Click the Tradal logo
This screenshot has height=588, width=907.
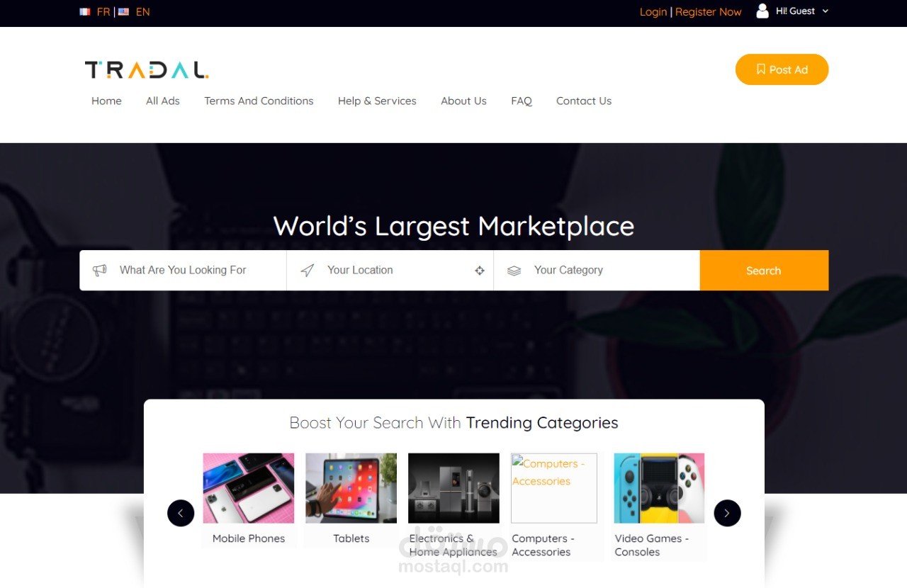point(147,69)
